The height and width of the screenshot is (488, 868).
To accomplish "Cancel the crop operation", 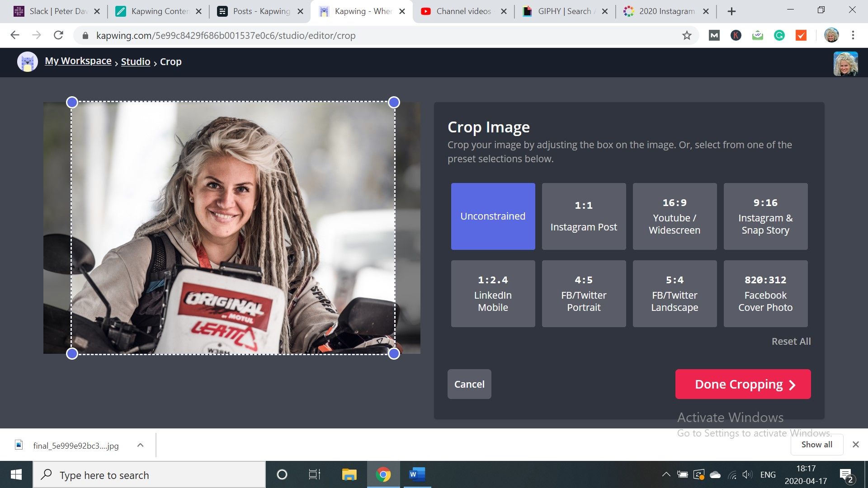I will click(469, 384).
